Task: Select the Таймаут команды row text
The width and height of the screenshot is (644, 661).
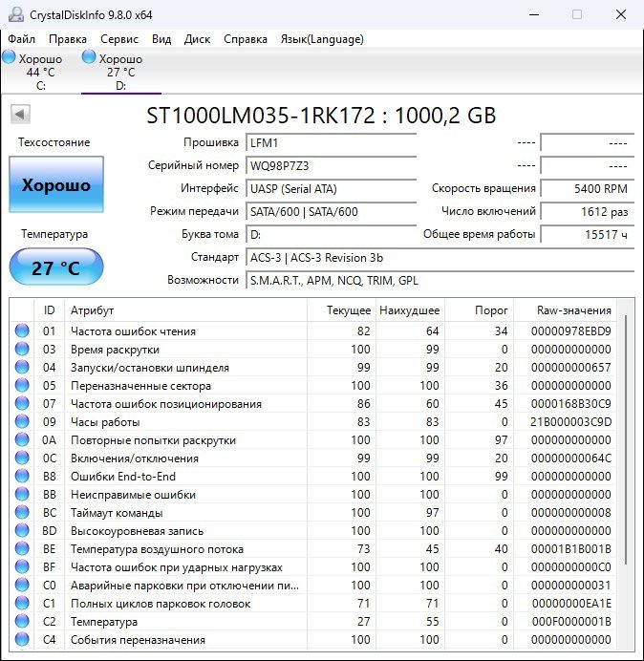Action: [x=117, y=513]
